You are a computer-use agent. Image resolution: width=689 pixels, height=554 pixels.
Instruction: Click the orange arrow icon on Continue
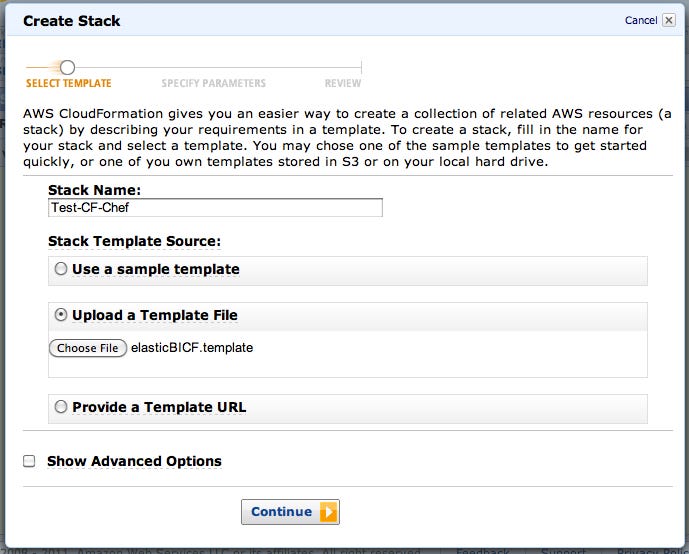click(328, 512)
